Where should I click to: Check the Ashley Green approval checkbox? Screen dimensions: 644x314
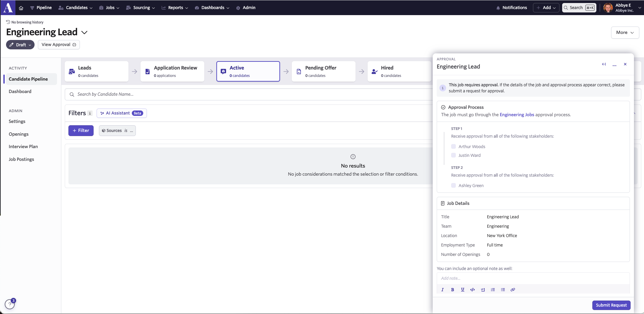tap(453, 185)
